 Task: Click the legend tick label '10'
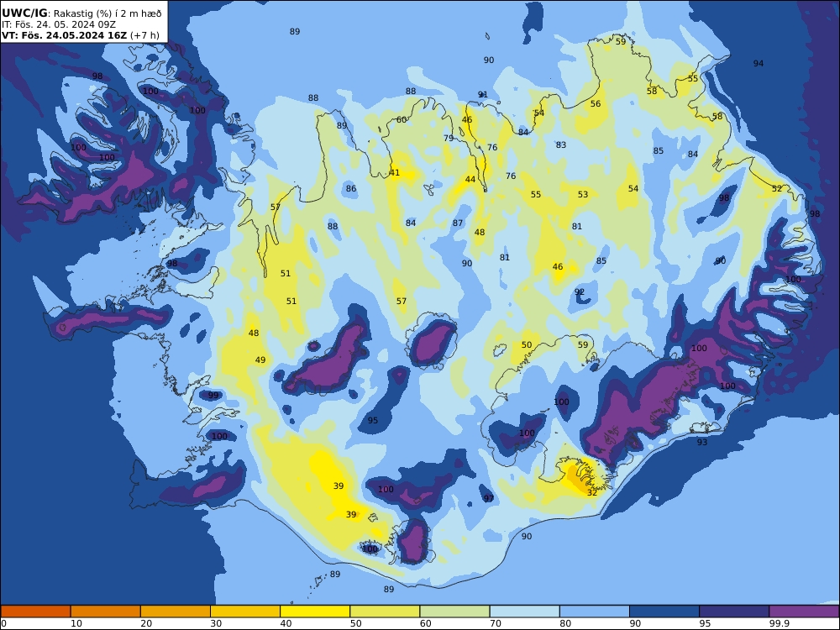coord(76,623)
